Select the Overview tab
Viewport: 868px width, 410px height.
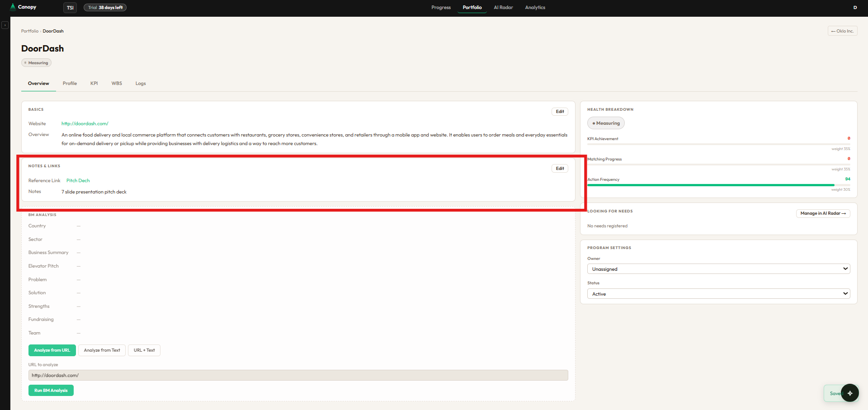pos(38,84)
